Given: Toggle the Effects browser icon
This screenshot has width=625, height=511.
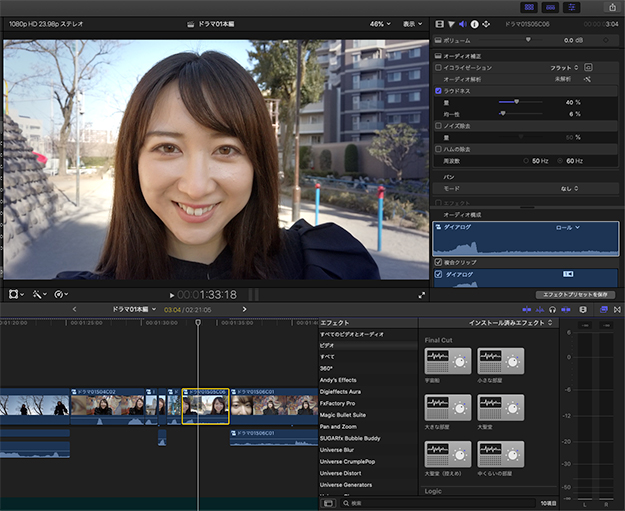Looking at the screenshot, I should tap(604, 309).
